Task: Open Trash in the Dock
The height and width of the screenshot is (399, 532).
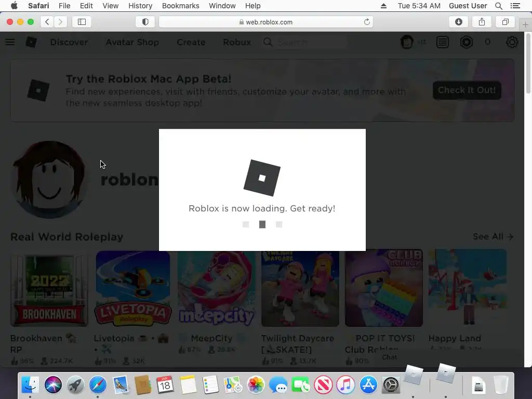Action: point(501,385)
